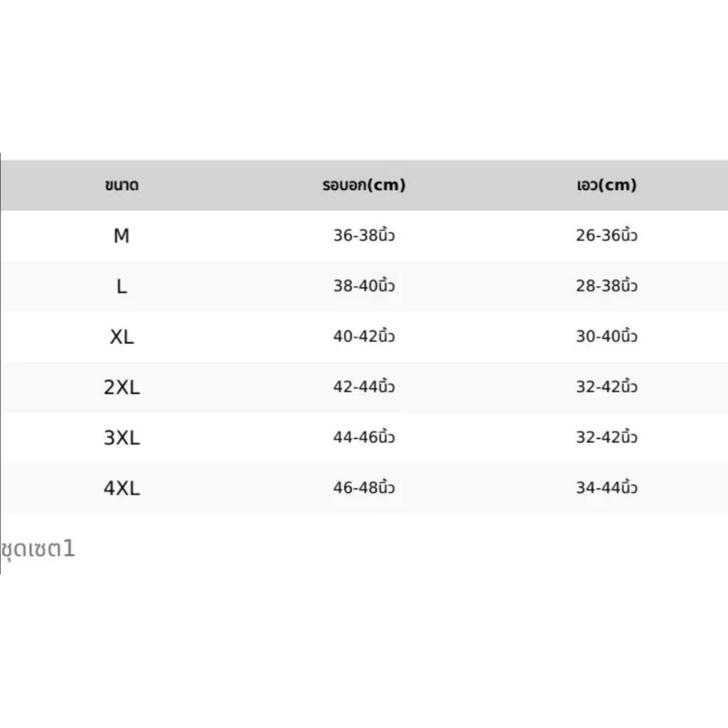Click the 34-44นิ้ว waist value

click(606, 488)
